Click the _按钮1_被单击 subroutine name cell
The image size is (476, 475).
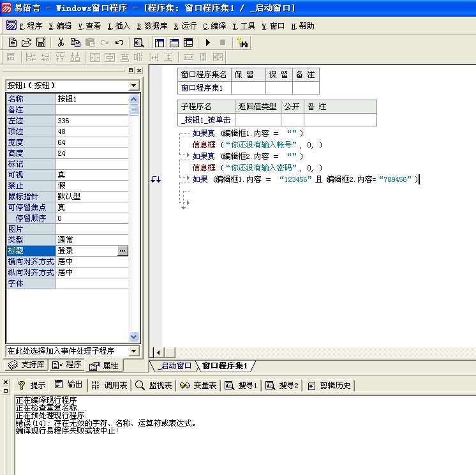pos(207,120)
